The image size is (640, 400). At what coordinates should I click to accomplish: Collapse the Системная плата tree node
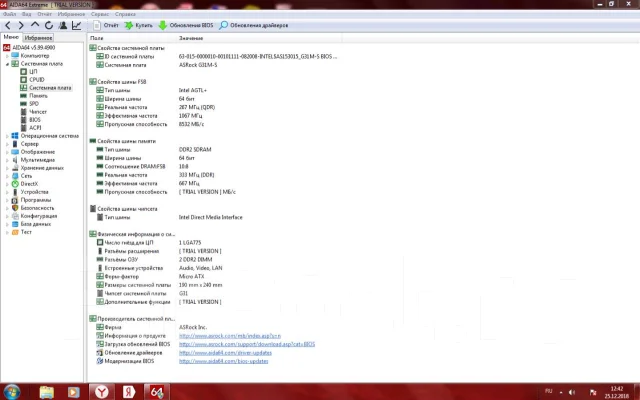[7, 64]
